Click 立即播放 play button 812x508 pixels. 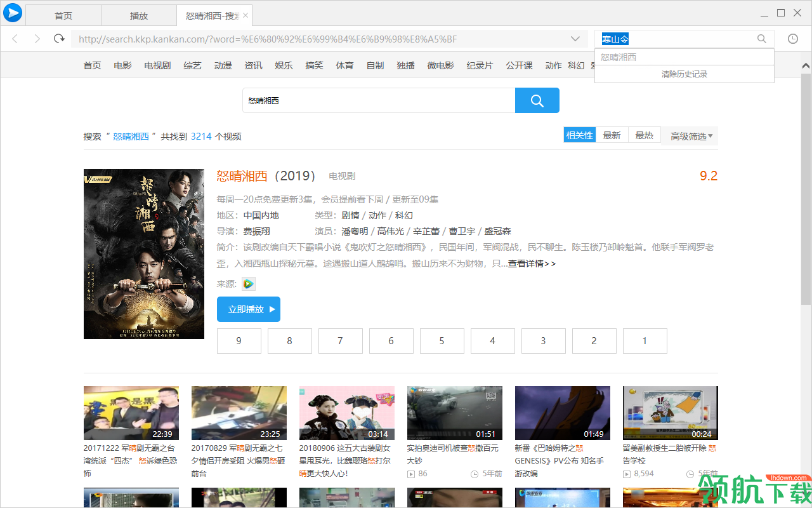249,309
